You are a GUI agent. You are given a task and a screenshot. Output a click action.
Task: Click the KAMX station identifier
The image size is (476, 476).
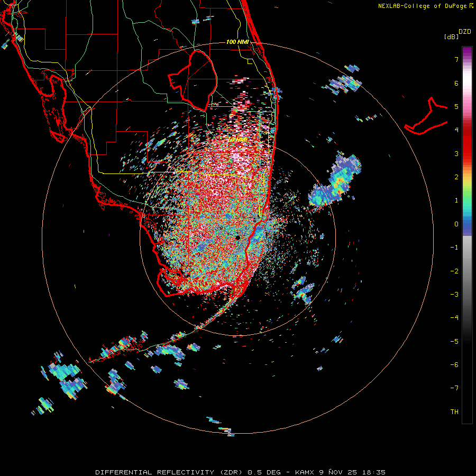coord(306,472)
